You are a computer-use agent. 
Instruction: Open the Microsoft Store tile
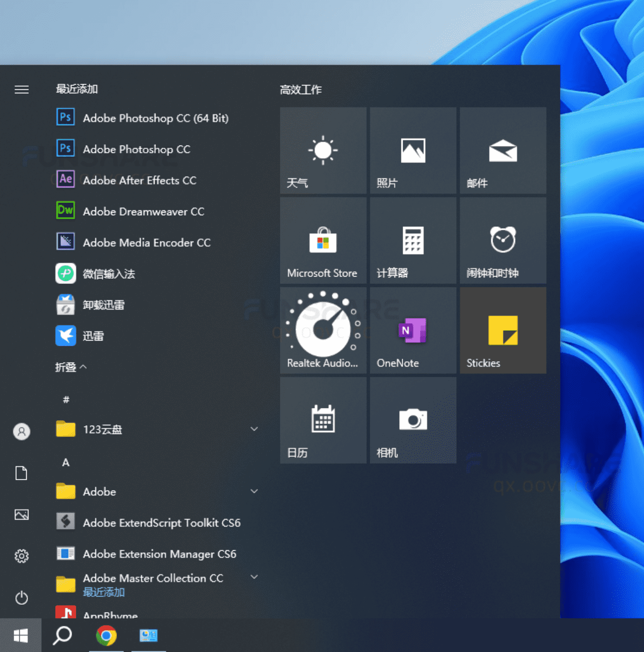pos(323,241)
